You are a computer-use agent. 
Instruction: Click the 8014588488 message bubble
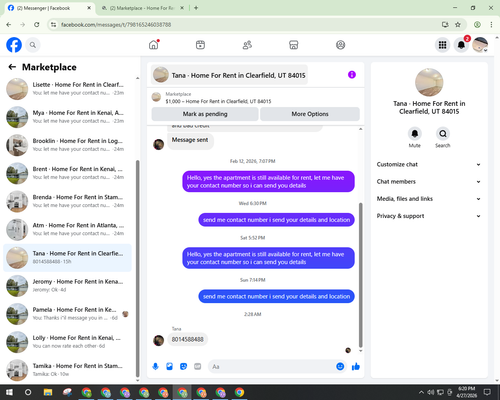pyautogui.click(x=187, y=339)
